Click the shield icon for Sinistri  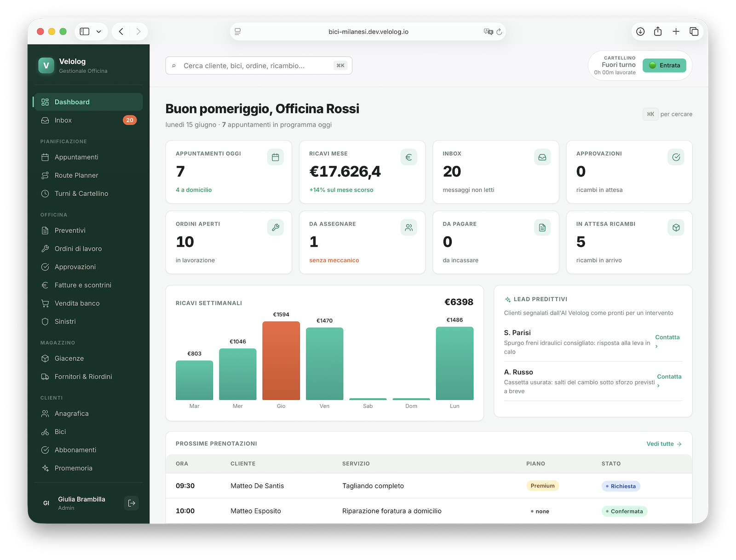(x=45, y=322)
